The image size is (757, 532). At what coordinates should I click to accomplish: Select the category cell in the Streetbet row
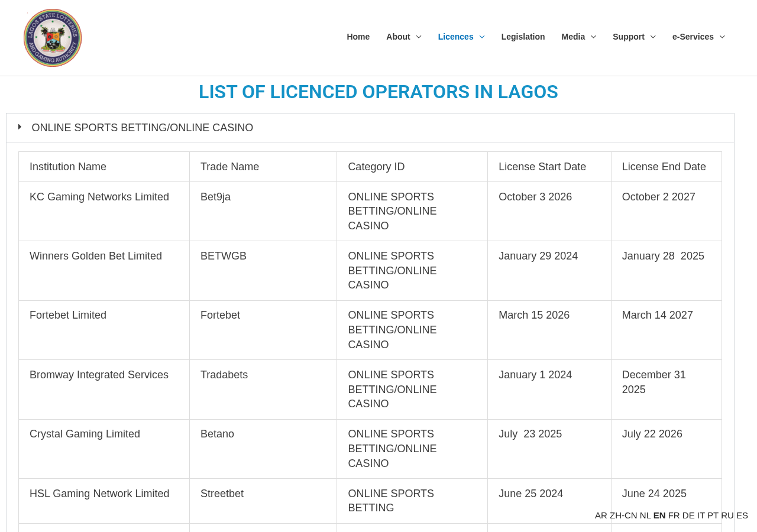(x=412, y=501)
